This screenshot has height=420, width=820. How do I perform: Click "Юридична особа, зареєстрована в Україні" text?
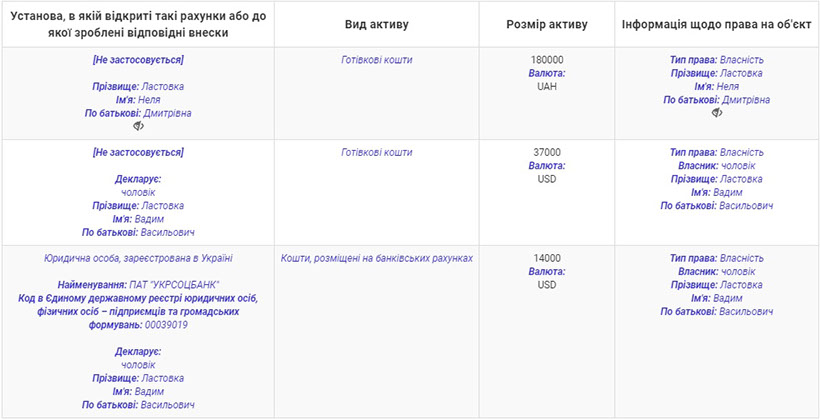point(138,258)
